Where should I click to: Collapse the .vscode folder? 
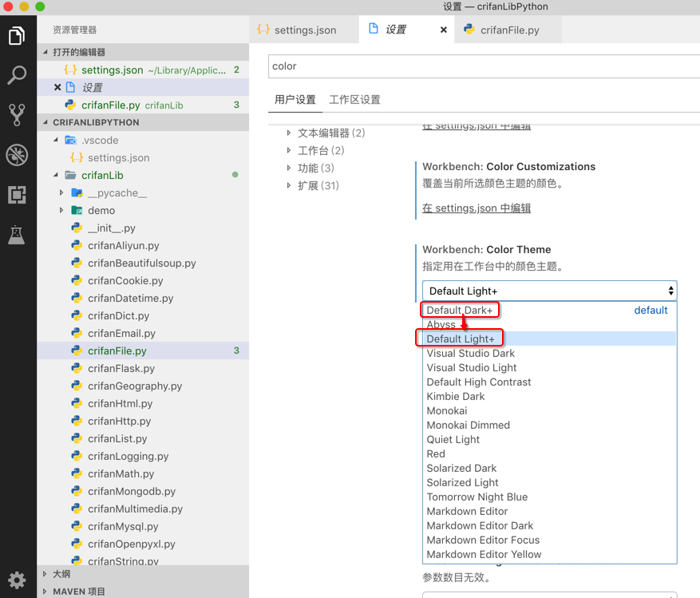pos(56,141)
